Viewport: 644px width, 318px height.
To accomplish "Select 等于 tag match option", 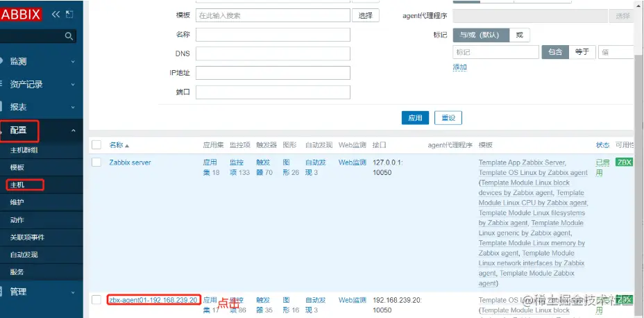I will [582, 52].
